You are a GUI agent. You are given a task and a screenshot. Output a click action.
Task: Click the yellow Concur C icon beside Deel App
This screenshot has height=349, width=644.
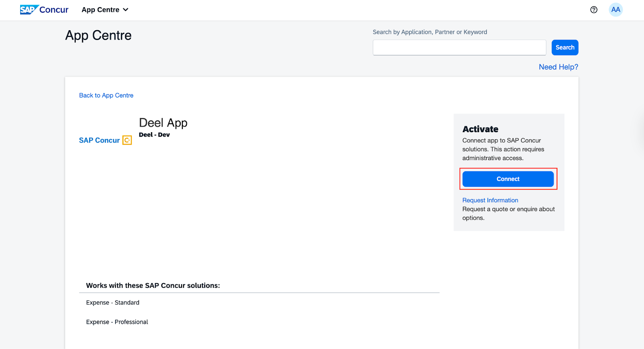click(127, 140)
